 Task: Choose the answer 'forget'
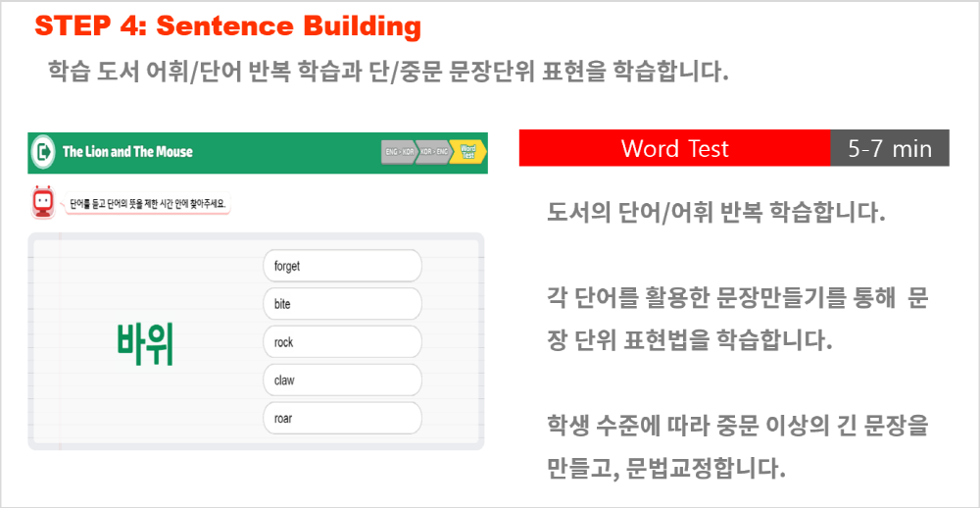(x=342, y=266)
